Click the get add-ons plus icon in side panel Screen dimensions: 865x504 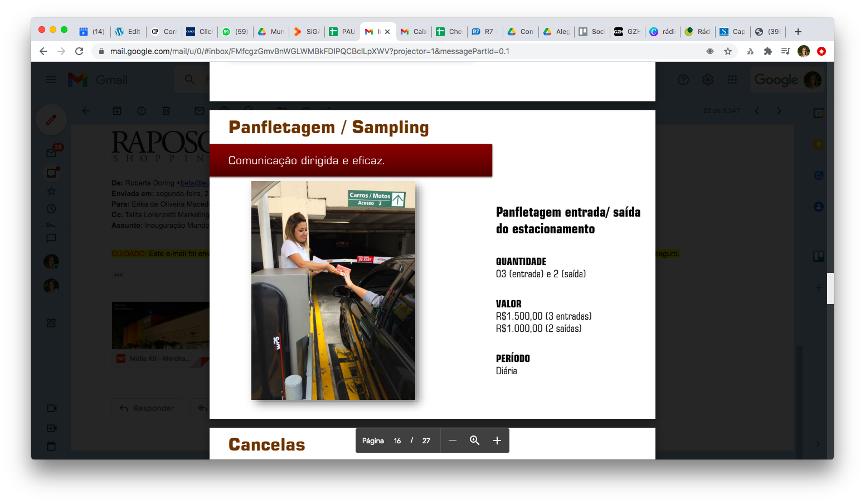pos(818,287)
